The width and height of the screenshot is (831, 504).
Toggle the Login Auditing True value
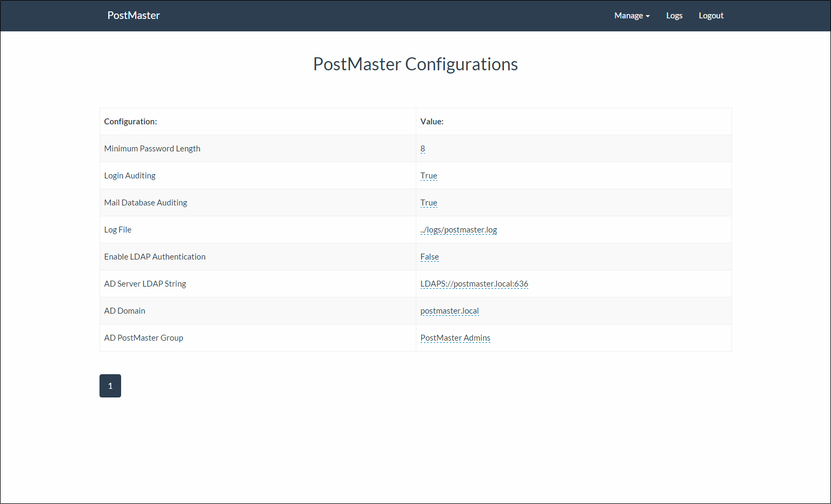point(428,176)
